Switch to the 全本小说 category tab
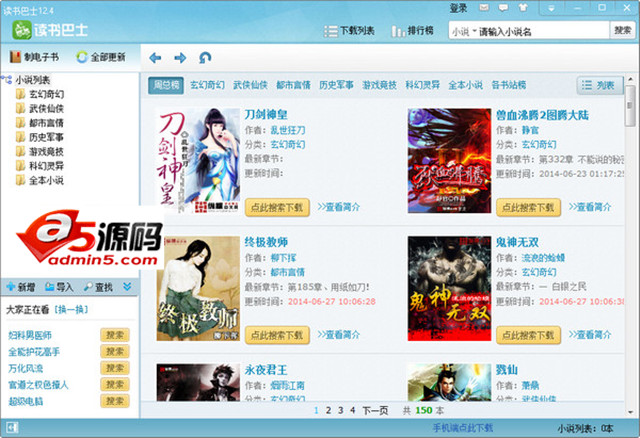The width and height of the screenshot is (640, 438). [x=465, y=85]
